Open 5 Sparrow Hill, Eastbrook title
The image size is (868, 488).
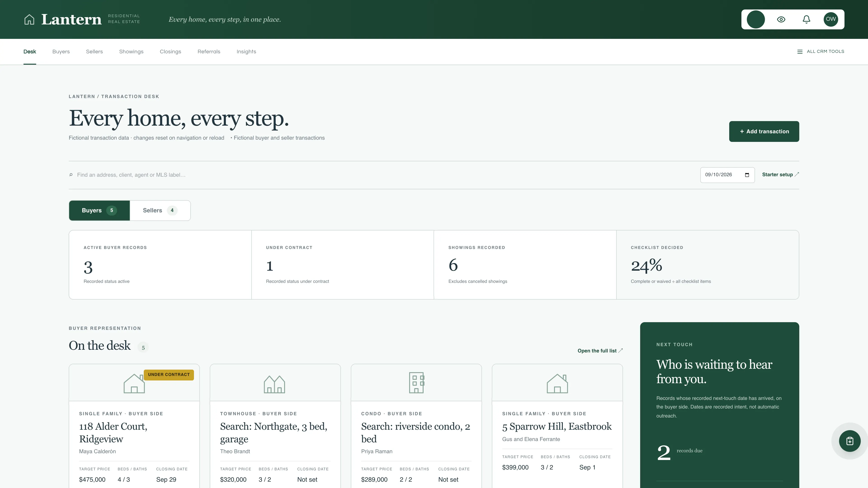[557, 426]
